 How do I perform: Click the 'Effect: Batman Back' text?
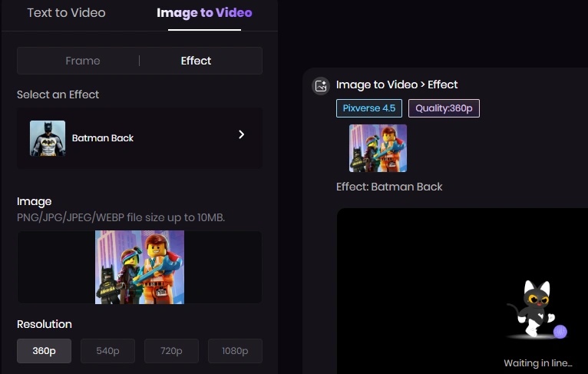(x=389, y=187)
